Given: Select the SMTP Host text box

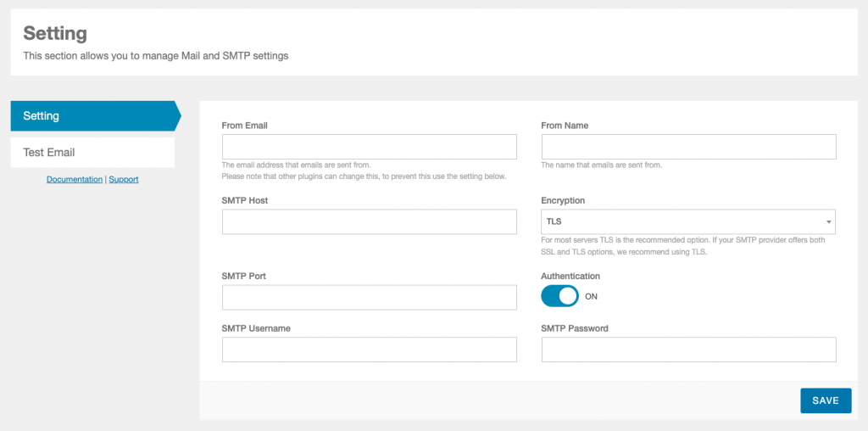Looking at the screenshot, I should point(369,221).
